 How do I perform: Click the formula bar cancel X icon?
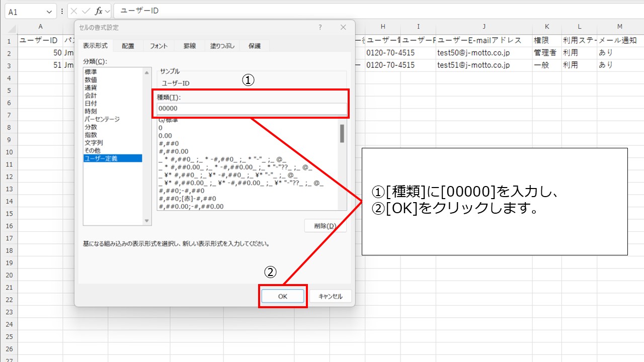tap(74, 11)
